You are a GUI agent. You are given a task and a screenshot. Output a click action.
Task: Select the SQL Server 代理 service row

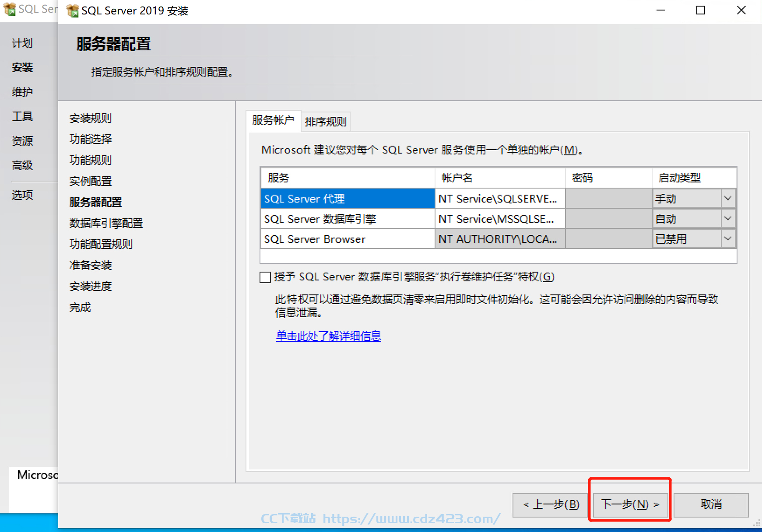coord(348,199)
